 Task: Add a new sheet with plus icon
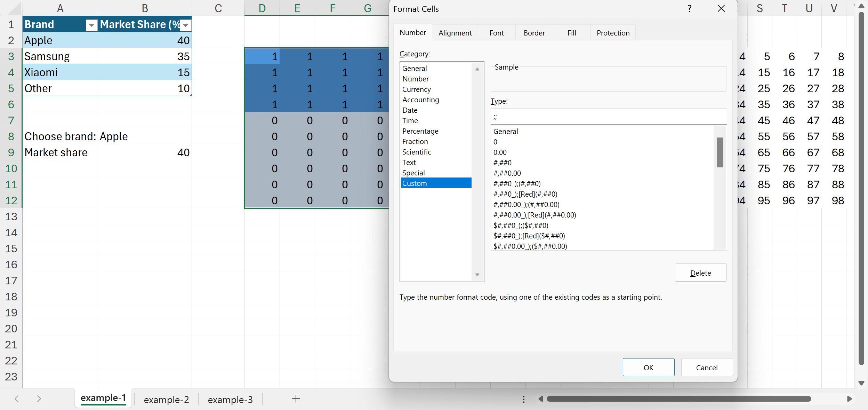click(296, 399)
